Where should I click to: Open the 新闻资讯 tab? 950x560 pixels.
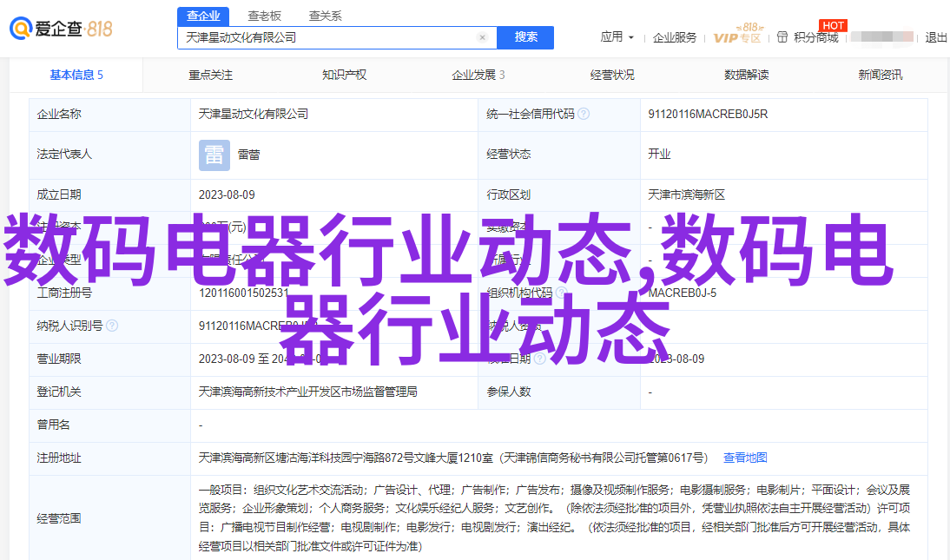tap(881, 75)
